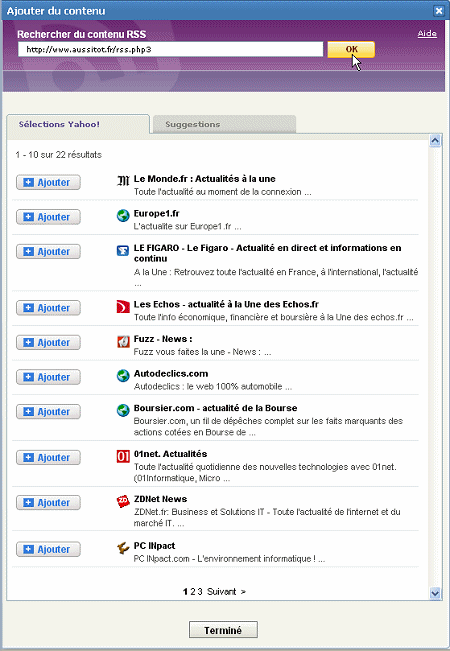Open the Autodeclics.com title
Screen dimensions: 450x651
pyautogui.click(x=171, y=374)
